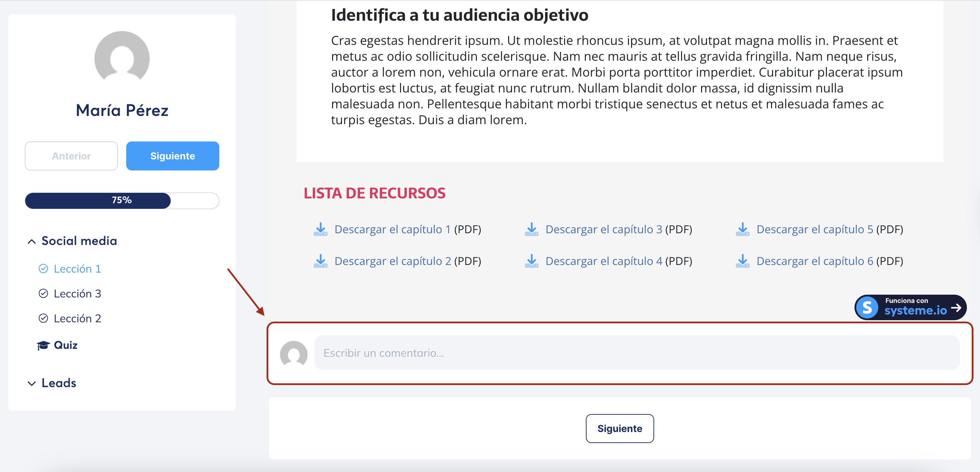Click download icon for capítulo 1

pyautogui.click(x=320, y=229)
